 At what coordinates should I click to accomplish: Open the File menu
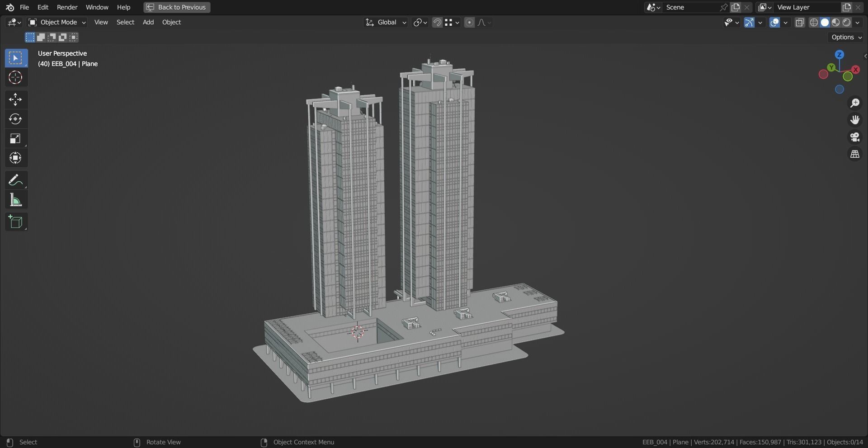point(24,7)
